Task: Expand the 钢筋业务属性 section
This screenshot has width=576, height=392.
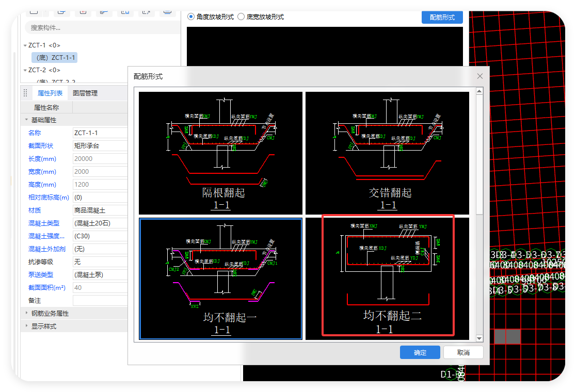Action: [26, 313]
